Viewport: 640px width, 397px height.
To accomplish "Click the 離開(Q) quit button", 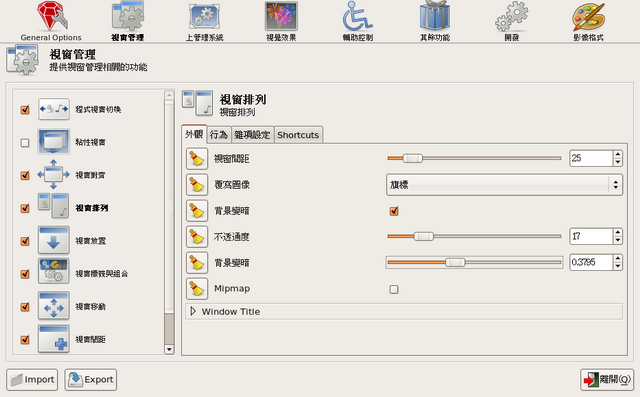I will pos(607,379).
